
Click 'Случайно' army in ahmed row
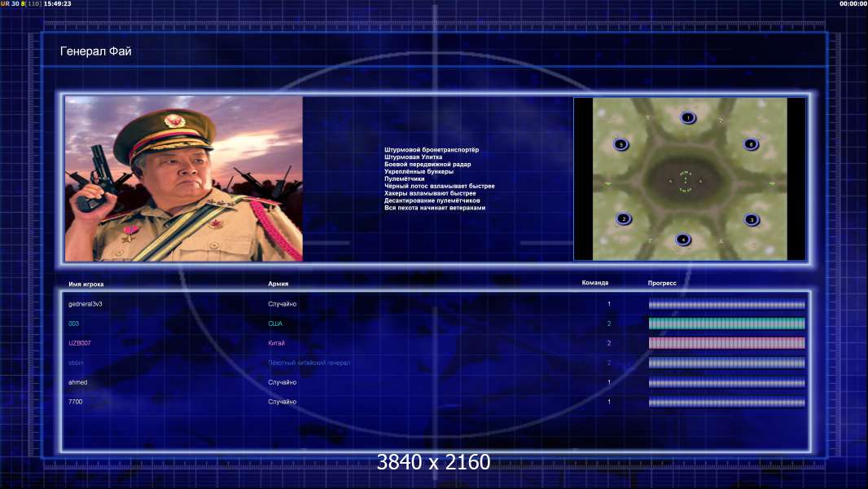click(283, 382)
